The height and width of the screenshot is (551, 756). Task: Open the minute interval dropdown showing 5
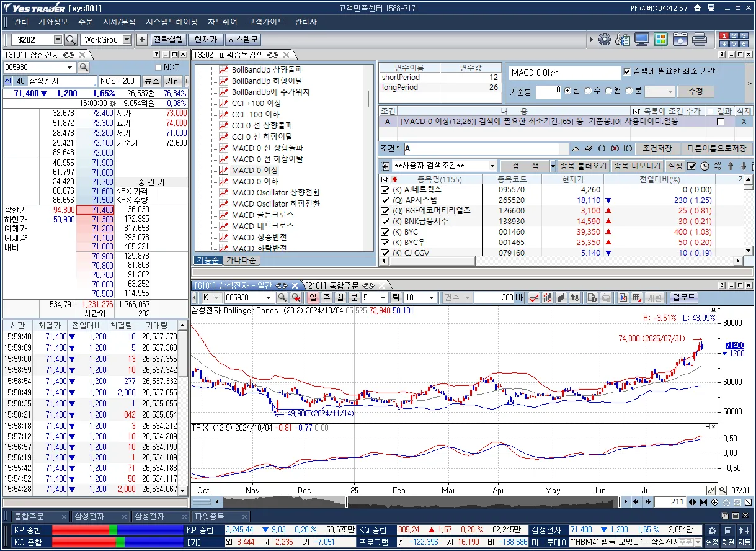point(383,298)
